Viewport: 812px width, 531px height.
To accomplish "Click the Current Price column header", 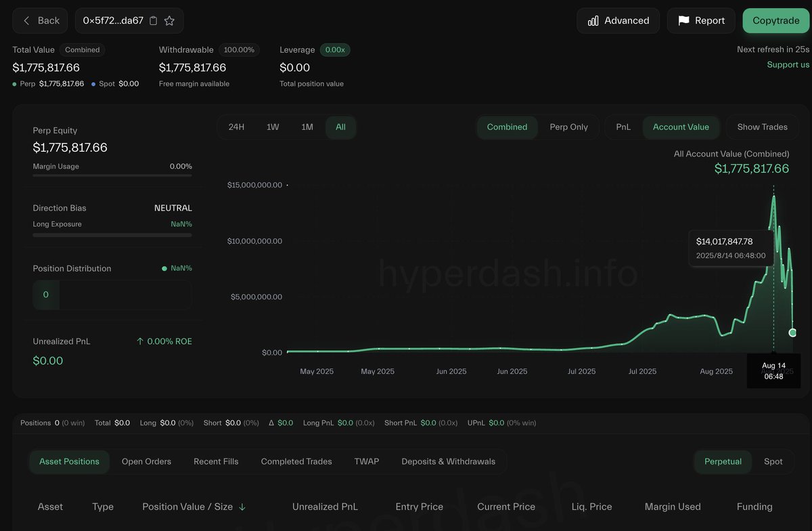I will [506, 507].
